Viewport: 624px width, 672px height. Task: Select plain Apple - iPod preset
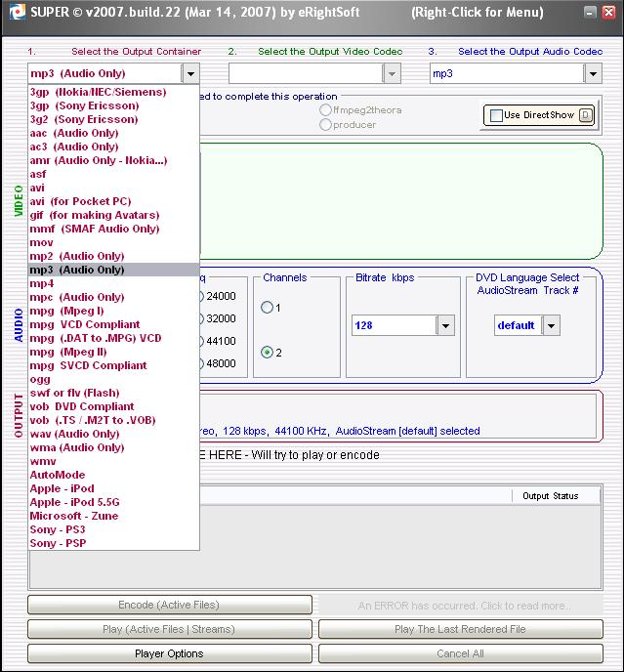coord(113,488)
